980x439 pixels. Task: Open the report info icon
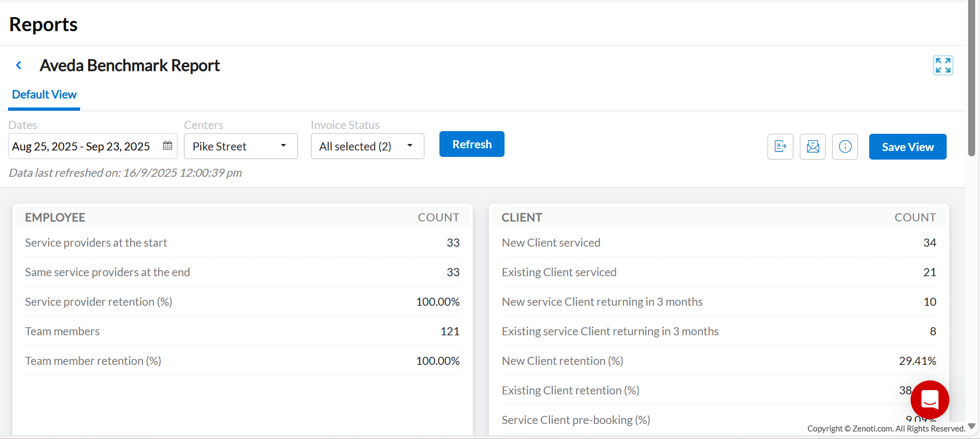pyautogui.click(x=844, y=147)
